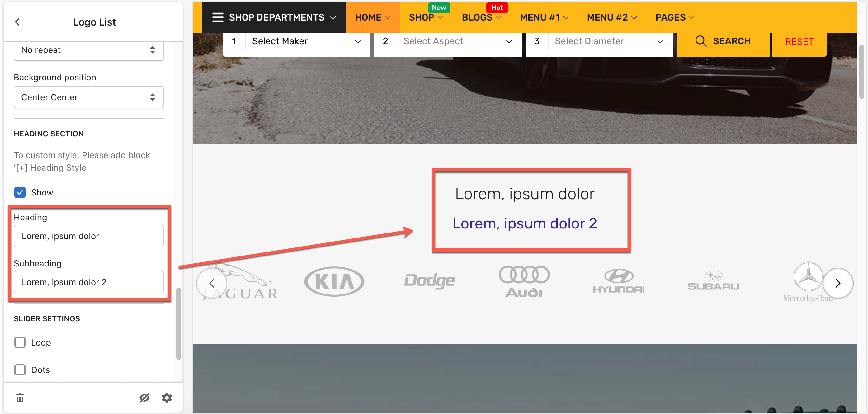The image size is (868, 414).
Task: Click the search magnifier icon
Action: tap(701, 41)
